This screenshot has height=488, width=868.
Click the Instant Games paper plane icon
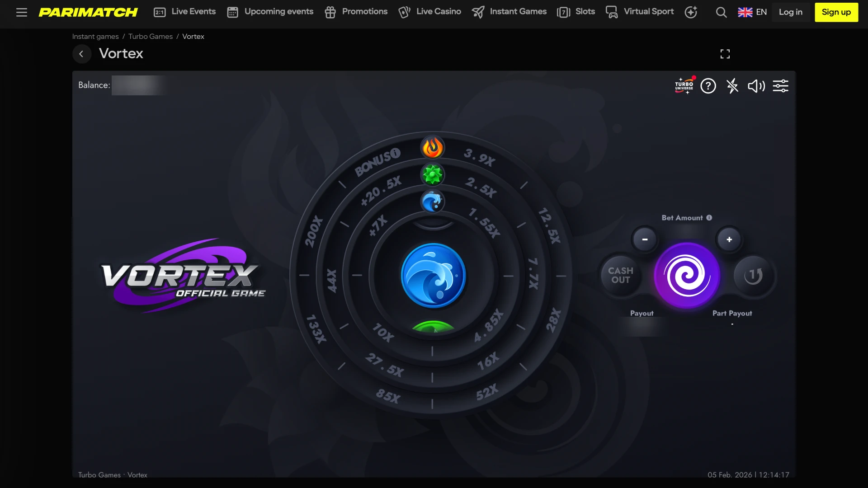478,12
